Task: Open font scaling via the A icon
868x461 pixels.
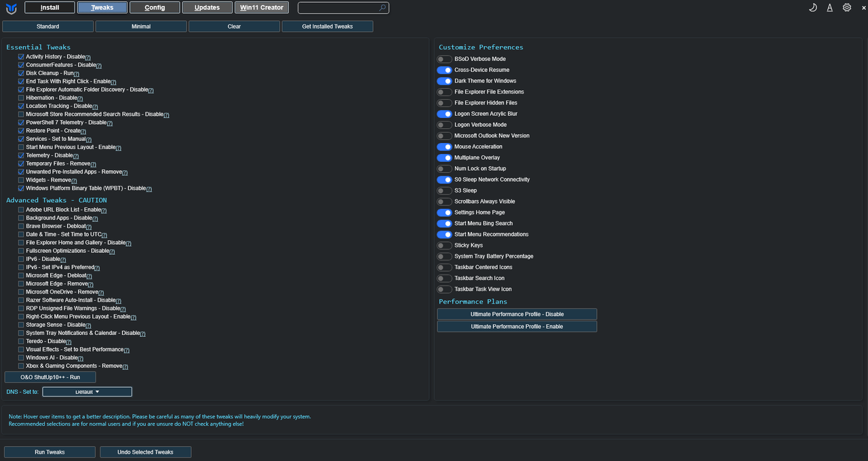Action: pos(830,7)
